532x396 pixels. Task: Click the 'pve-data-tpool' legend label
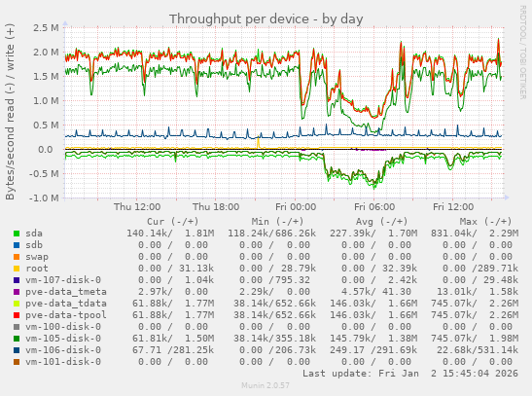[66, 315]
